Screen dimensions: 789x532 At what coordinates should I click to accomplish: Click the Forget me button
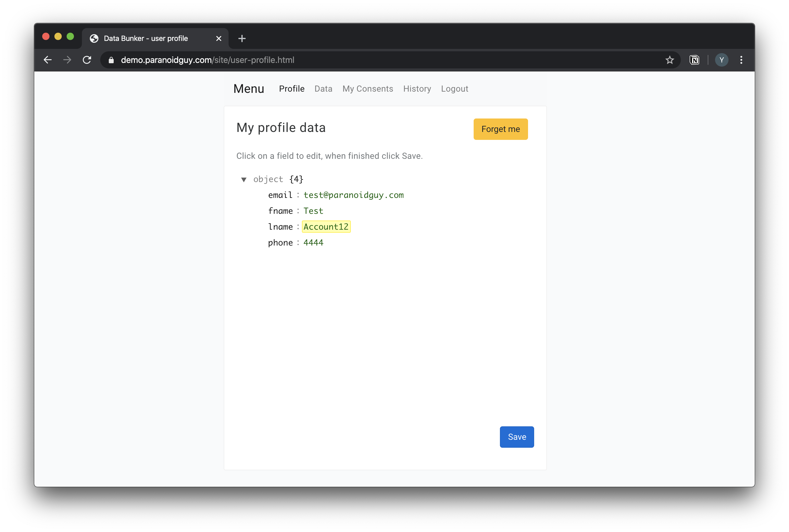point(500,129)
